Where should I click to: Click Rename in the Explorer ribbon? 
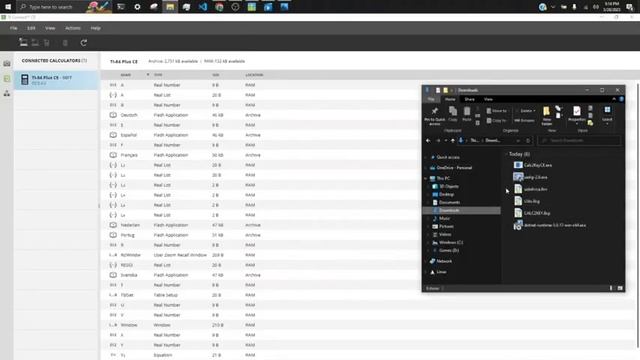(x=524, y=121)
